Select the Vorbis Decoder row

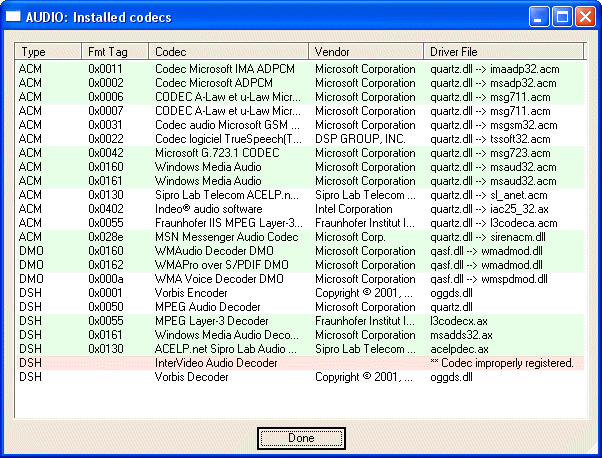(x=300, y=377)
